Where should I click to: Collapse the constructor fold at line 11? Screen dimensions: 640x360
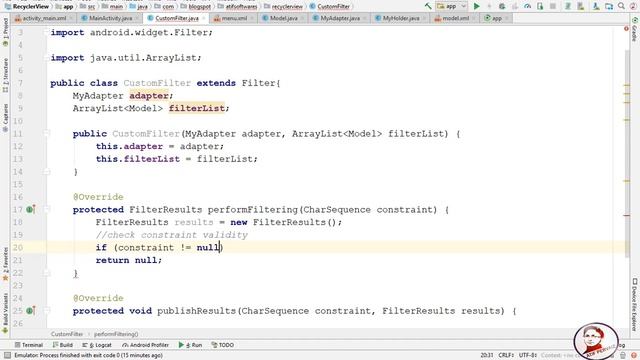(x=47, y=133)
